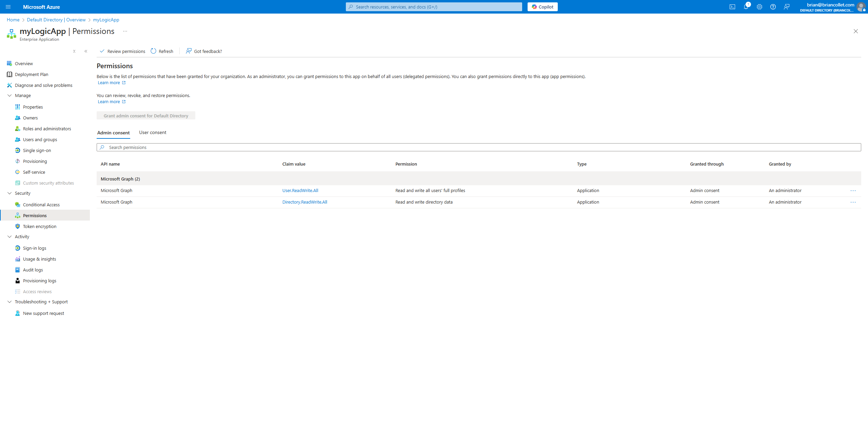This screenshot has width=868, height=436.
Task: Open portal settings gear
Action: click(759, 7)
